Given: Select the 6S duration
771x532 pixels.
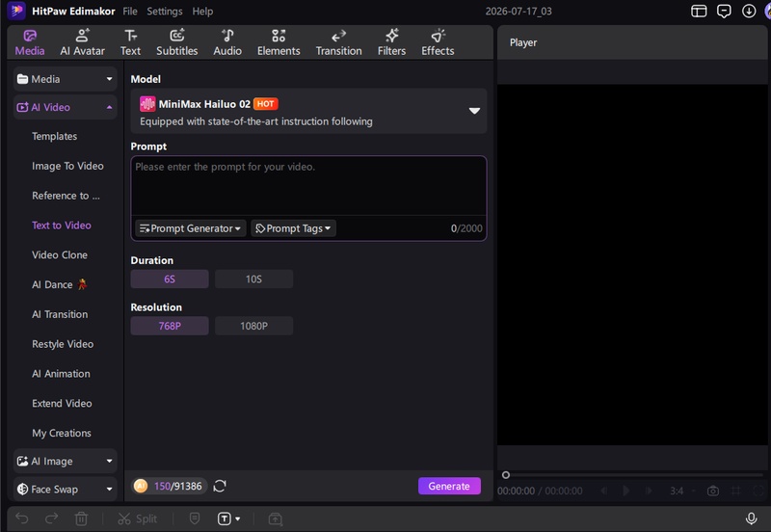Looking at the screenshot, I should coord(170,279).
